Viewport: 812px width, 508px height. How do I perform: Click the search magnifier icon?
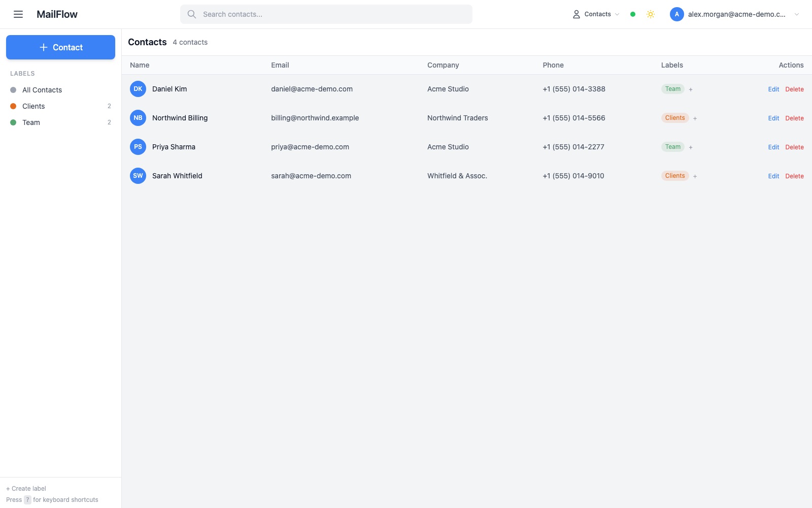click(192, 14)
